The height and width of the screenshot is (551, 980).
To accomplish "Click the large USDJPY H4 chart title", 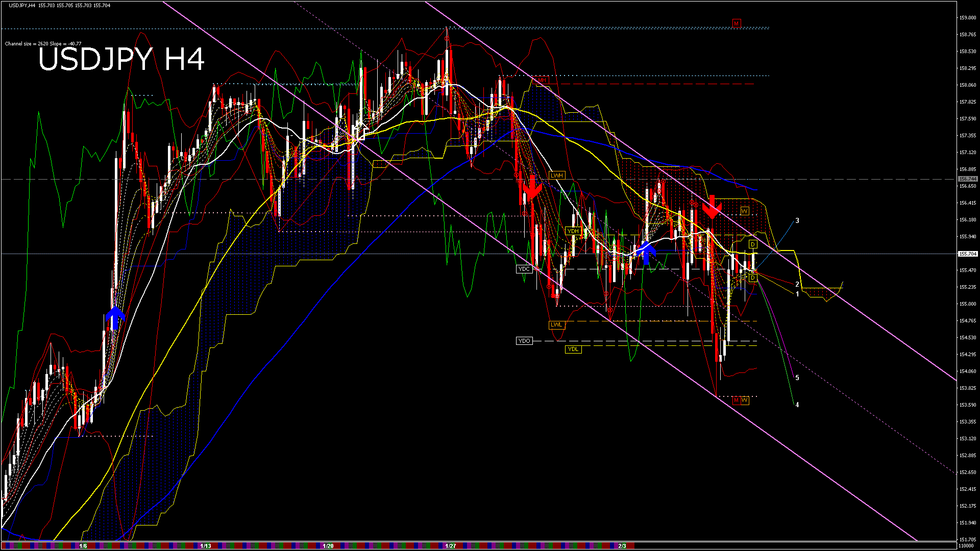I will point(121,59).
